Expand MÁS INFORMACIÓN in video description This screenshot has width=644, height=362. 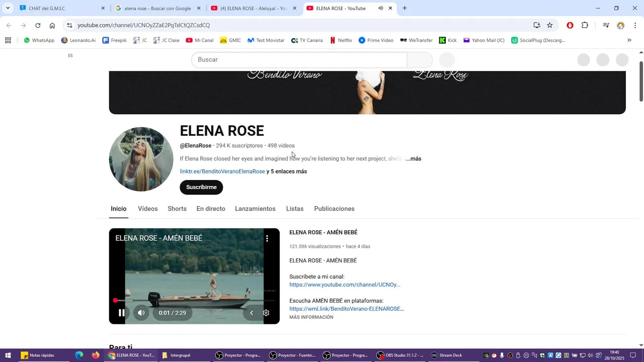(311, 317)
